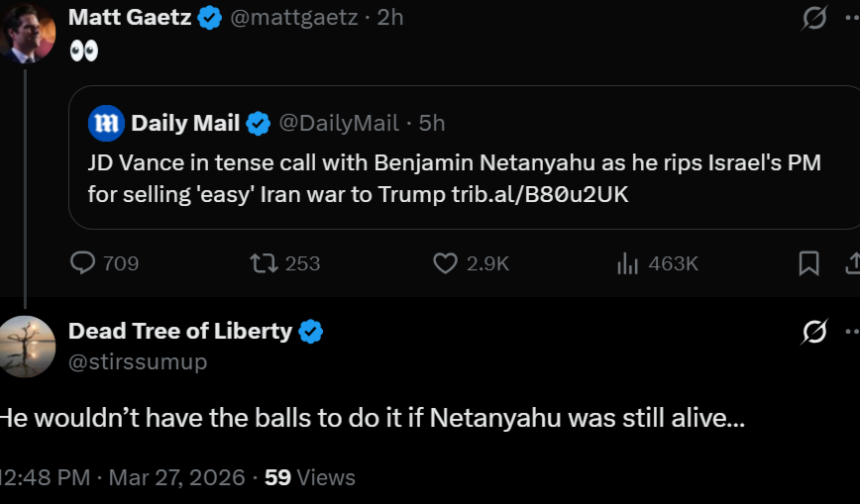Click Dead Tree of Liberty display name

(180, 331)
